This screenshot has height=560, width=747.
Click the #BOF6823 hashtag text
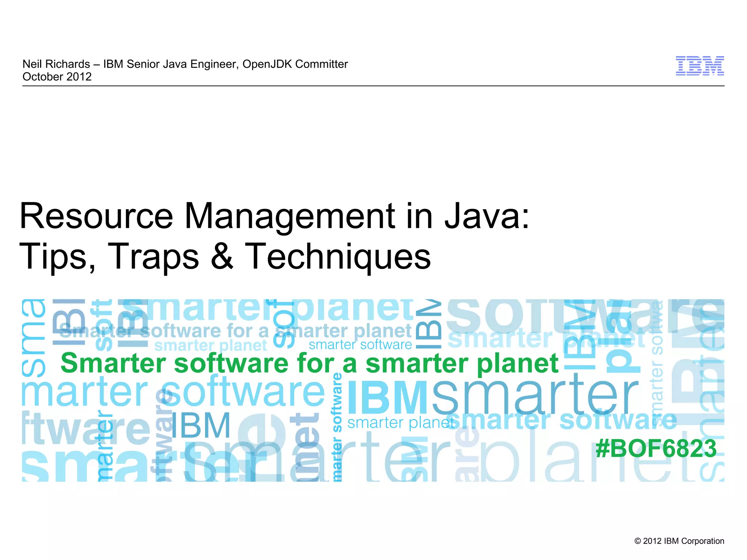[x=656, y=448]
